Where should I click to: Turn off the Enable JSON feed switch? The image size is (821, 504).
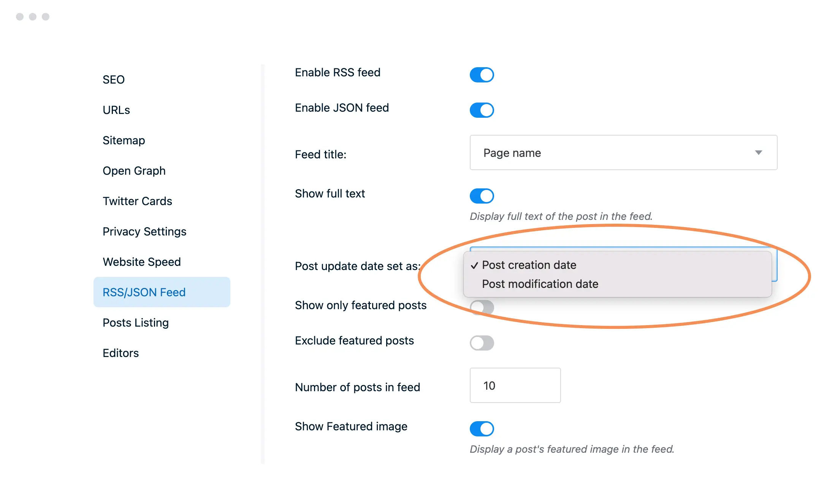click(x=482, y=110)
